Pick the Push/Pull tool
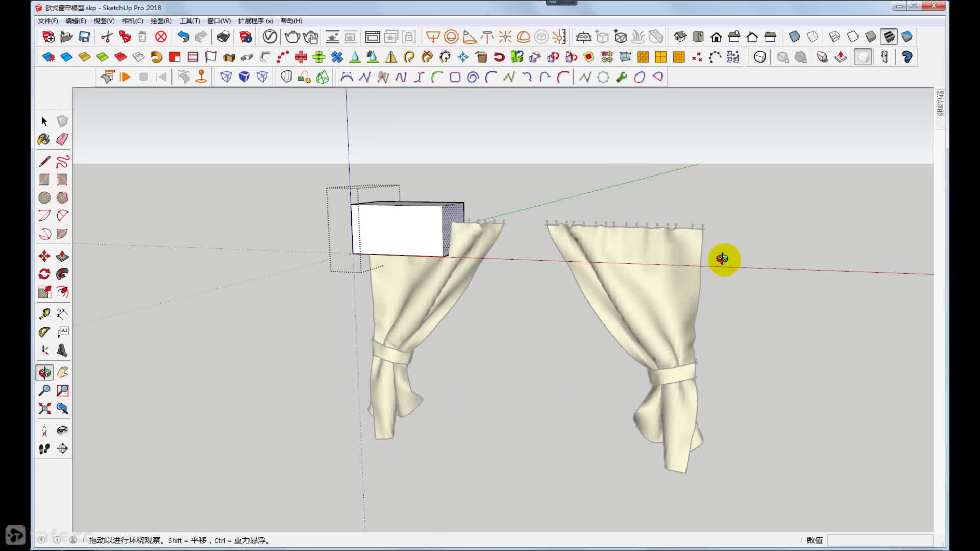Screen dimensions: 980x551 [62, 256]
